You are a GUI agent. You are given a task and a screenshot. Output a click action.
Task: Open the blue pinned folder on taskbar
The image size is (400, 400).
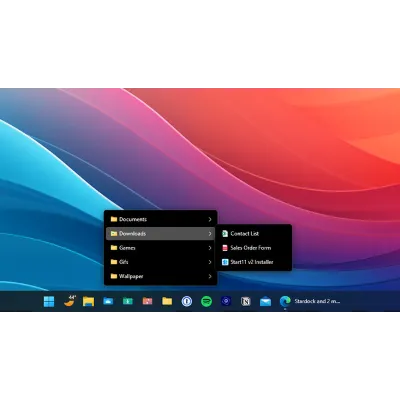pos(108,301)
